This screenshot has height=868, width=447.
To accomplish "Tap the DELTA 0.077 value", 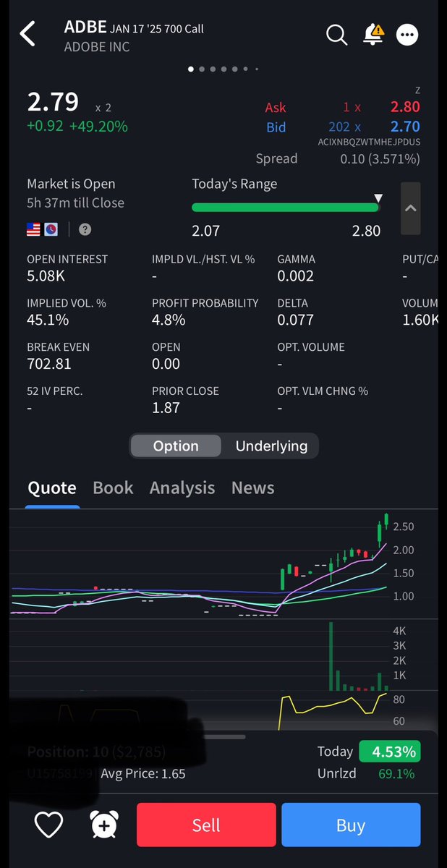I will (296, 320).
